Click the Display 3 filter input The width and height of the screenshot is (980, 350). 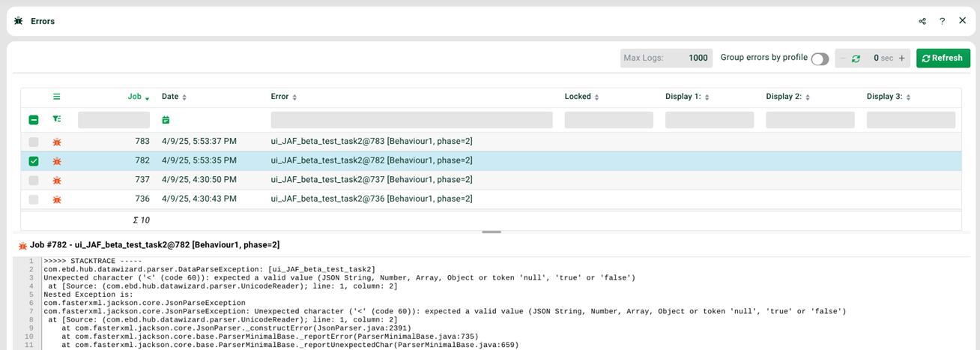pyautogui.click(x=910, y=120)
